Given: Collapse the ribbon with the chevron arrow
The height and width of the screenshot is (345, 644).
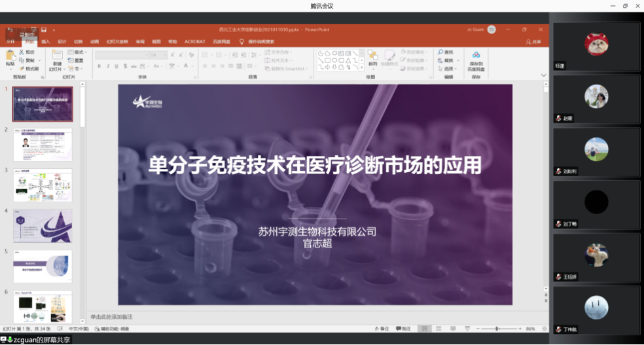Looking at the screenshot, I should [543, 75].
